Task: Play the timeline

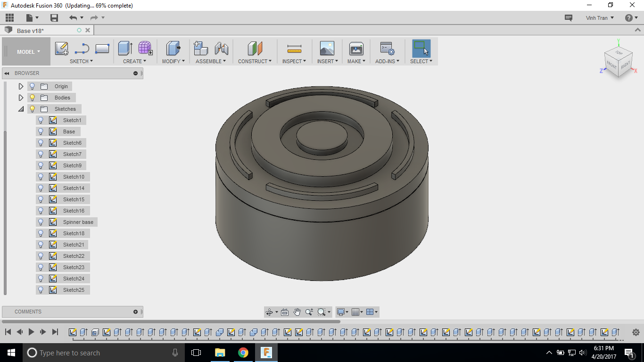Action: pos(31,332)
